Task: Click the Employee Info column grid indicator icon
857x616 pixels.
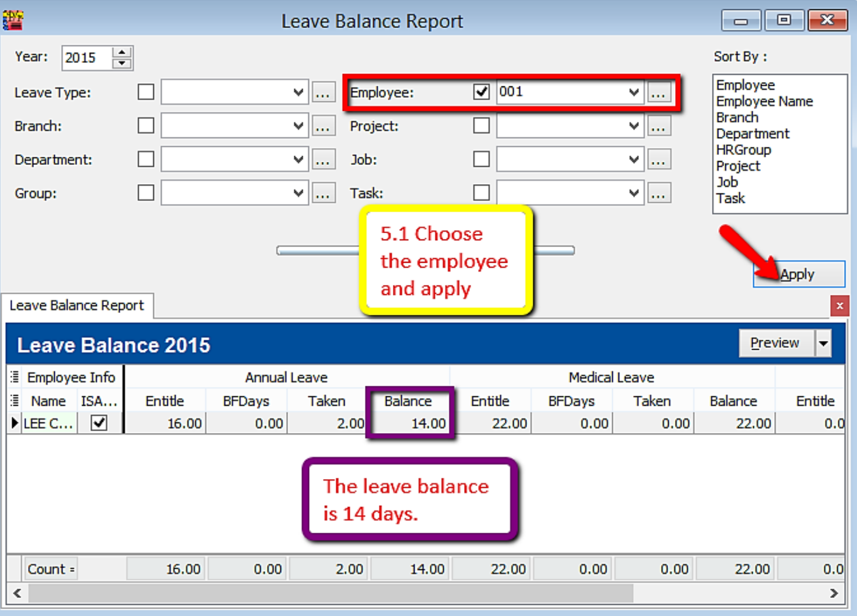Action: point(15,378)
